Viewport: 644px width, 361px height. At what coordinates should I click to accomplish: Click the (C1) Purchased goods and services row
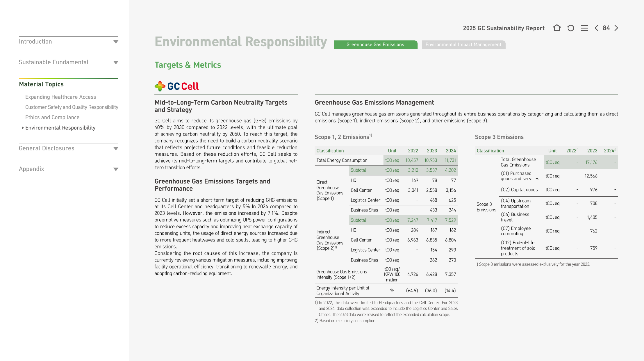click(x=559, y=176)
